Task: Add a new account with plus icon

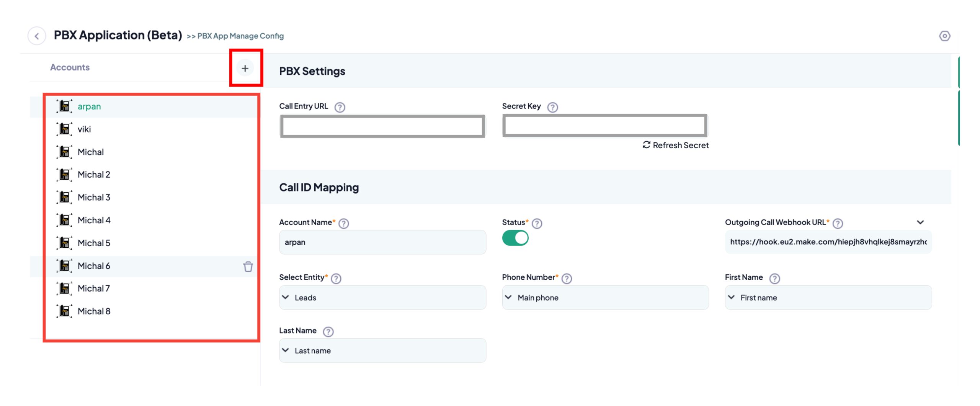Action: coord(245,68)
